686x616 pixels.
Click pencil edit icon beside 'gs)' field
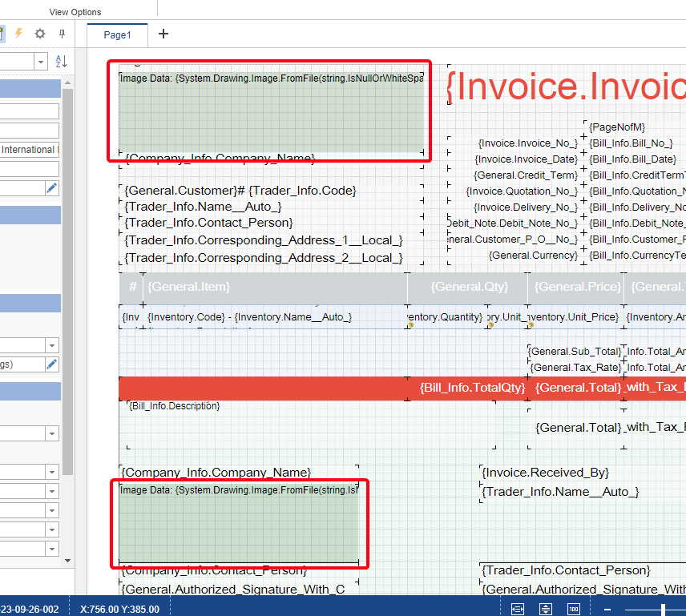click(52, 364)
